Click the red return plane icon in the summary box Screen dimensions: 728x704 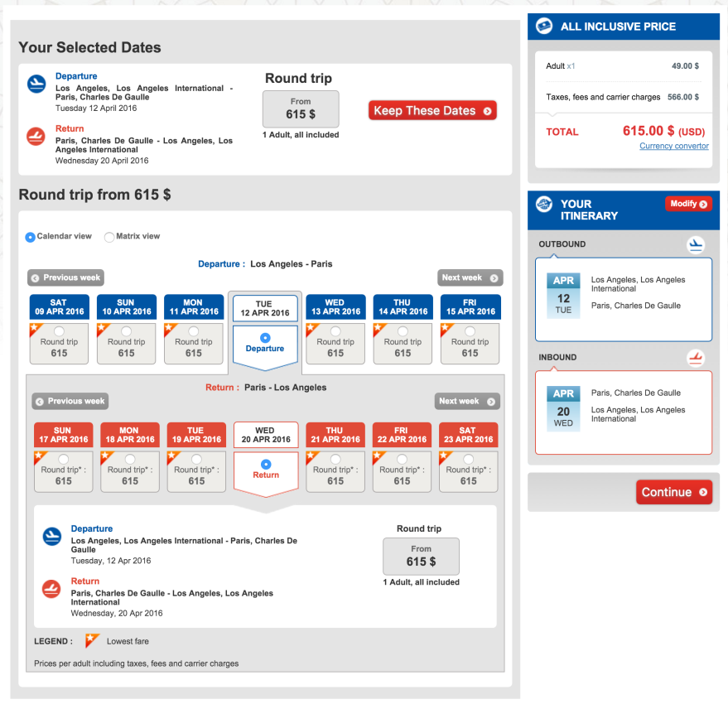point(52,589)
